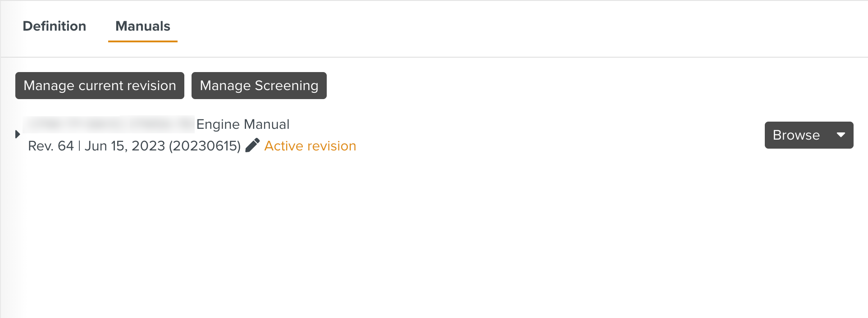The width and height of the screenshot is (868, 318).
Task: Toggle the disclosure arrow beside Rev. 64
Action: (x=18, y=134)
